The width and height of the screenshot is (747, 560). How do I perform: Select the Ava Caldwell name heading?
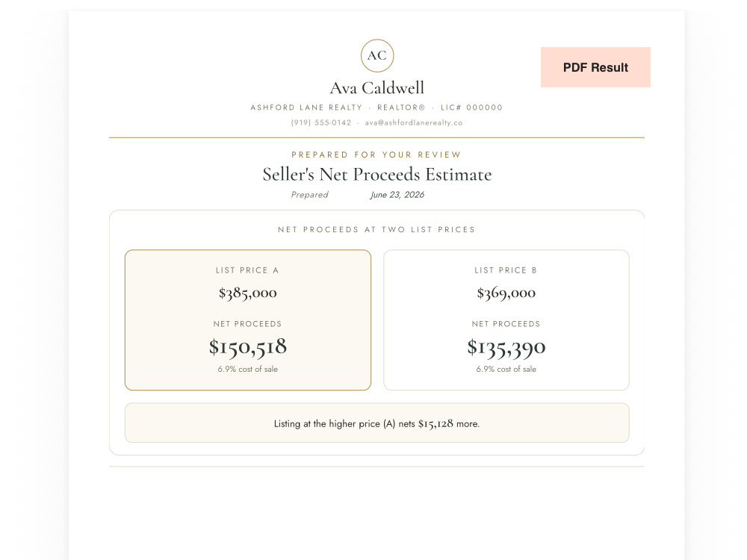pyautogui.click(x=376, y=88)
